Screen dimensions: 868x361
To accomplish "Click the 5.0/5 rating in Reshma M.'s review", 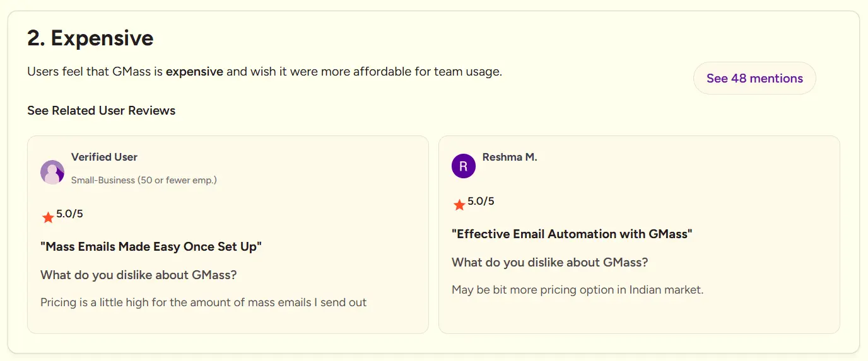I will (481, 201).
